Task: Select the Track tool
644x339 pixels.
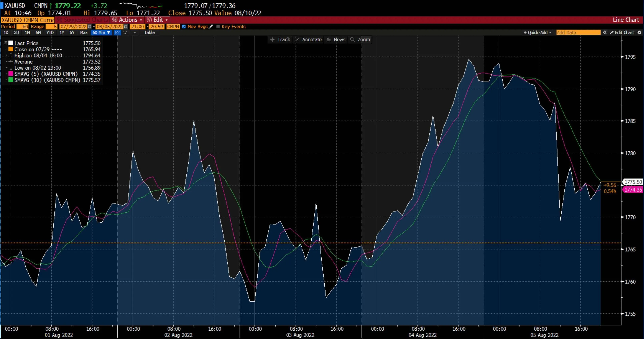Action: pos(280,40)
